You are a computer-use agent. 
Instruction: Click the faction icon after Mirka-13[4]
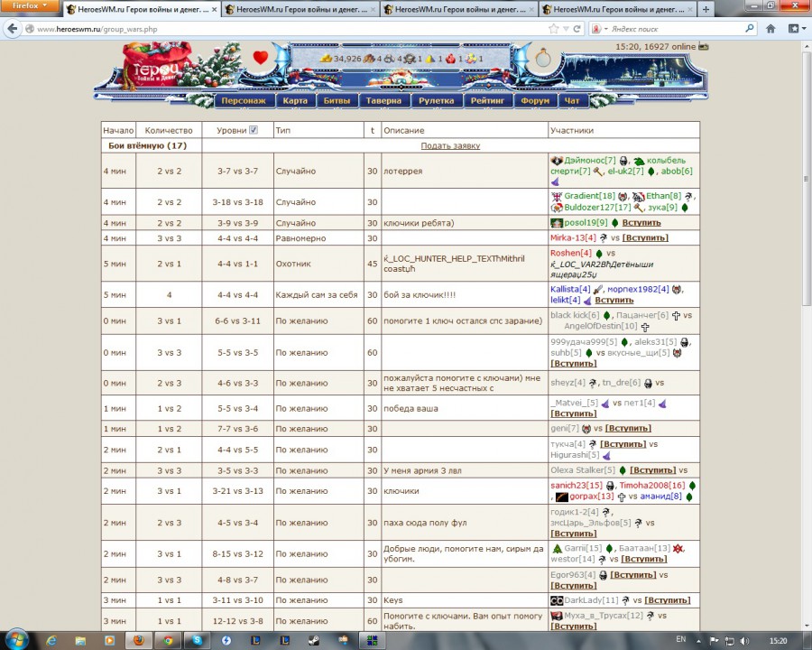[604, 238]
